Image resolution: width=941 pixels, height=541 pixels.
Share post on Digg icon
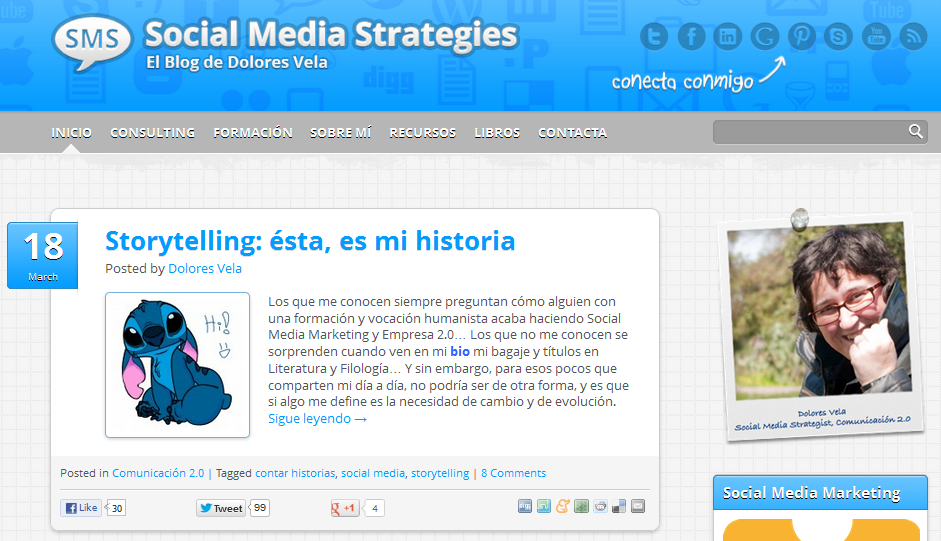click(525, 506)
